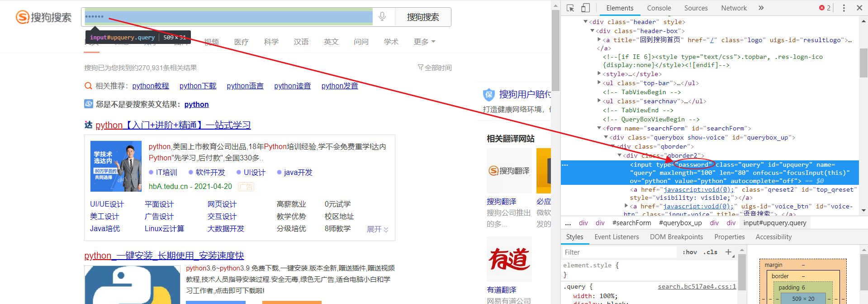Switch to the Console tab
The width and height of the screenshot is (868, 304).
point(659,8)
